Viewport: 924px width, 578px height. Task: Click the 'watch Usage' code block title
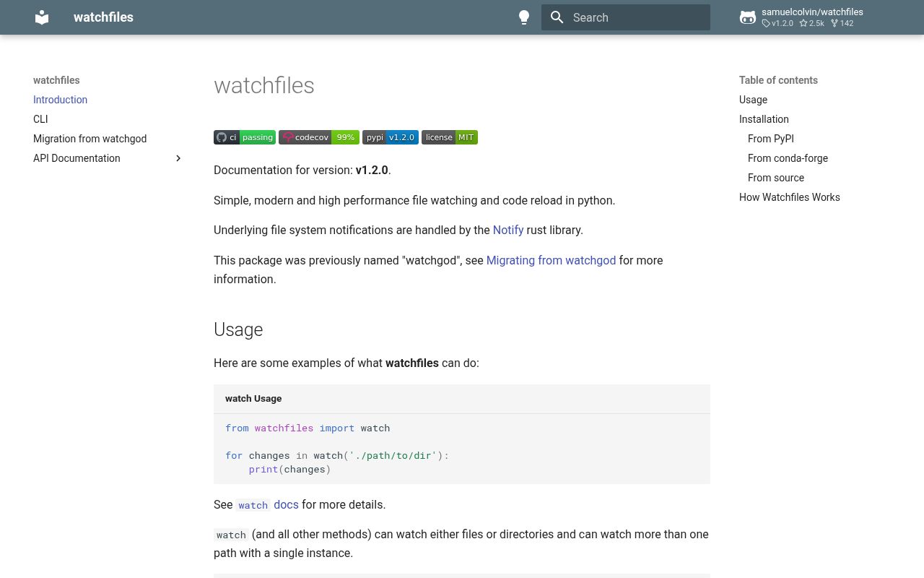(253, 398)
